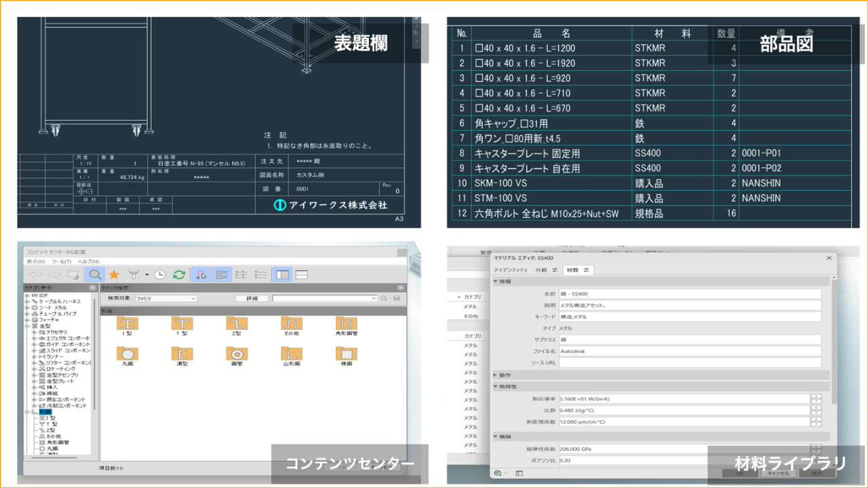Image resolution: width=868 pixels, height=488 pixels.
Task: Expand the シート メタル tree node
Action: click(x=27, y=308)
